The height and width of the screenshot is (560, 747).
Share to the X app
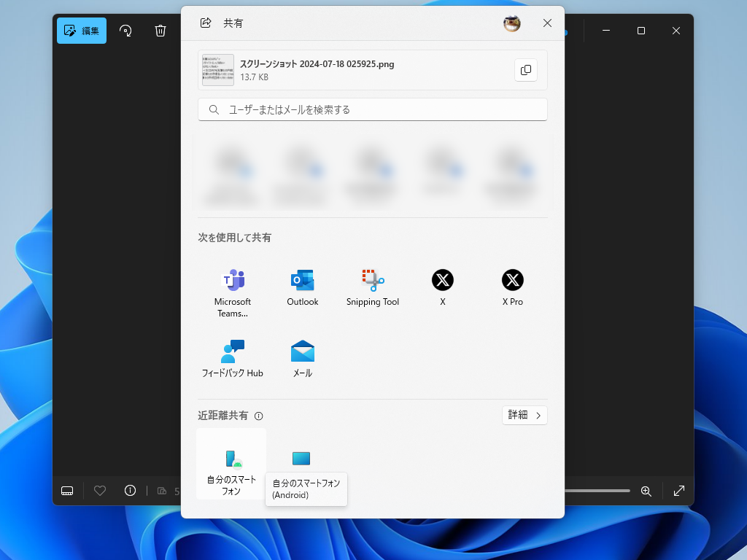(x=443, y=287)
